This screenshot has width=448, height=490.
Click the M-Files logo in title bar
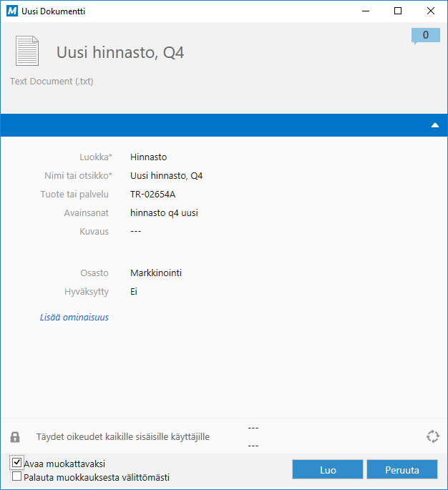(11, 11)
